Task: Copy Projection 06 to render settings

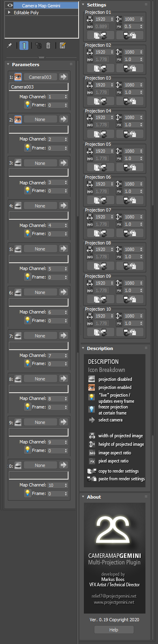Action: point(100,200)
